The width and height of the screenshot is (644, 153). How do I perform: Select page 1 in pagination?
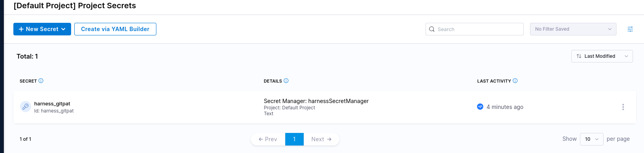click(294, 139)
